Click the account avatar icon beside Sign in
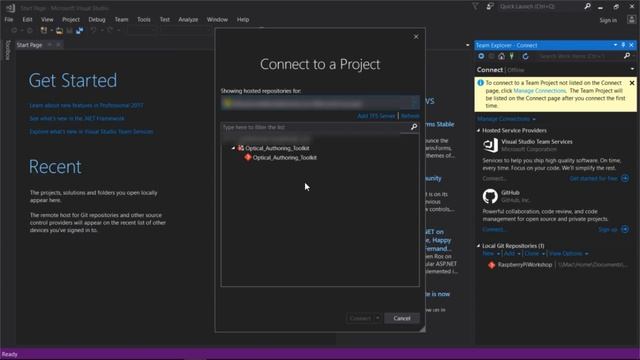 (631, 20)
